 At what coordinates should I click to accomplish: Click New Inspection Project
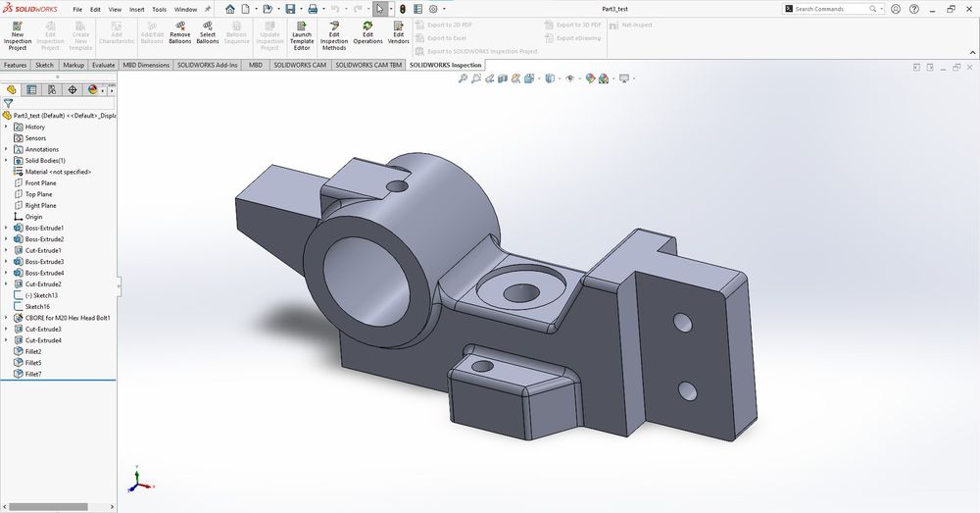pyautogui.click(x=18, y=35)
